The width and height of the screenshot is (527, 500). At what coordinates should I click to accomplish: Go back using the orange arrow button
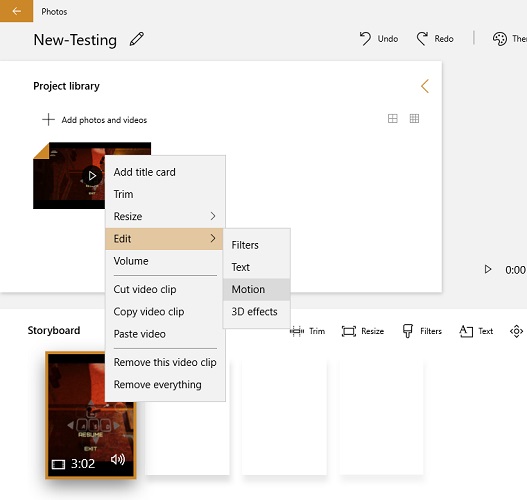pos(16,11)
